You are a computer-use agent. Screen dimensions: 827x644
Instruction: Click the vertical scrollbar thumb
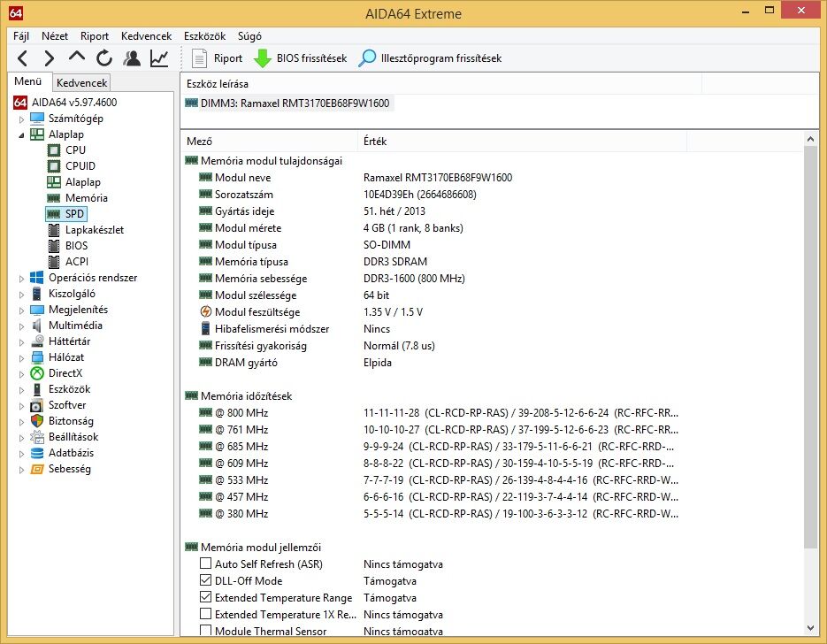(811, 347)
